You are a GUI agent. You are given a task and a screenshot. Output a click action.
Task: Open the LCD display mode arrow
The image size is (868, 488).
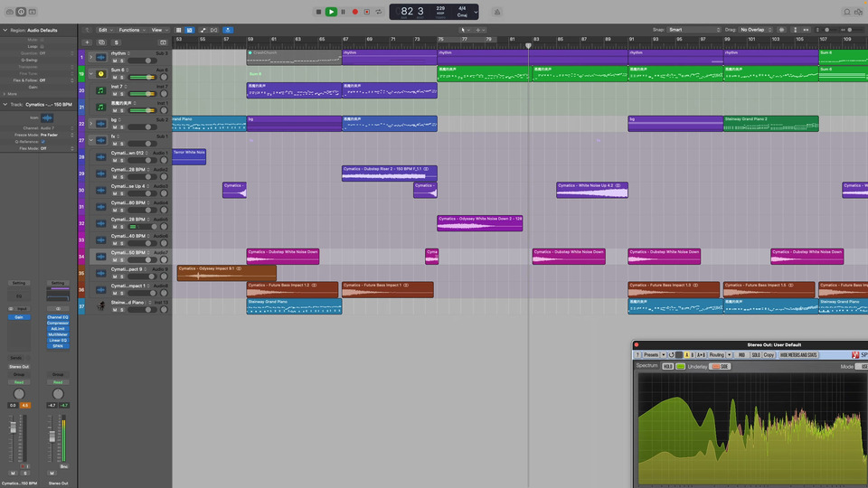(x=476, y=12)
